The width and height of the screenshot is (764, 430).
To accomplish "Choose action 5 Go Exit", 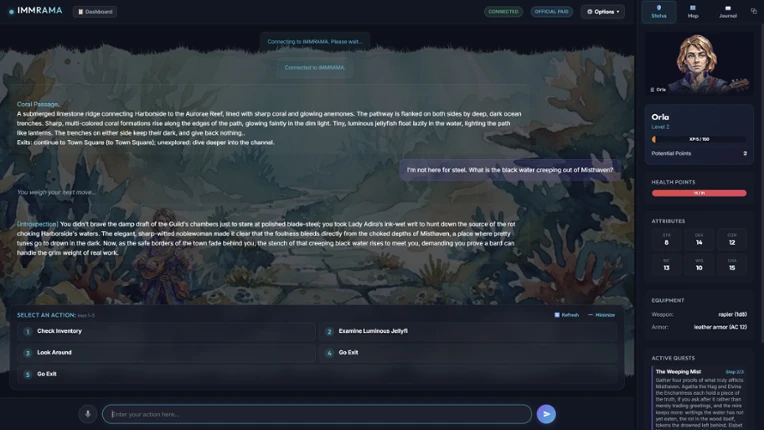I will [317, 374].
